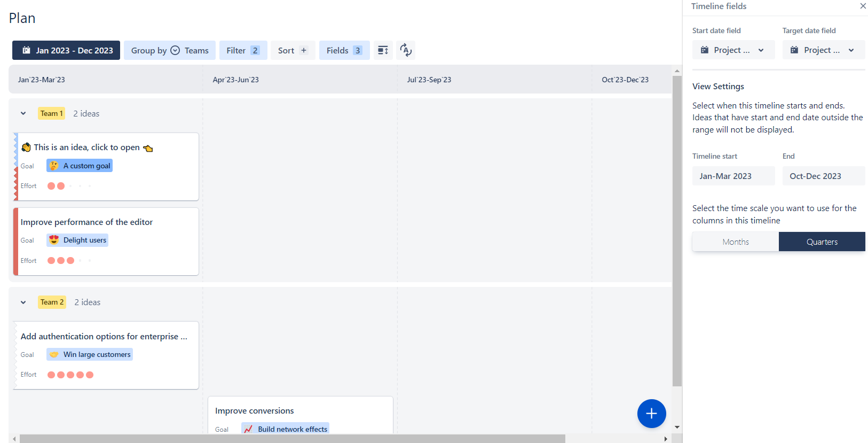This screenshot has height=443, width=868.
Task: Open the Group by Teams selector
Action: coord(170,50)
